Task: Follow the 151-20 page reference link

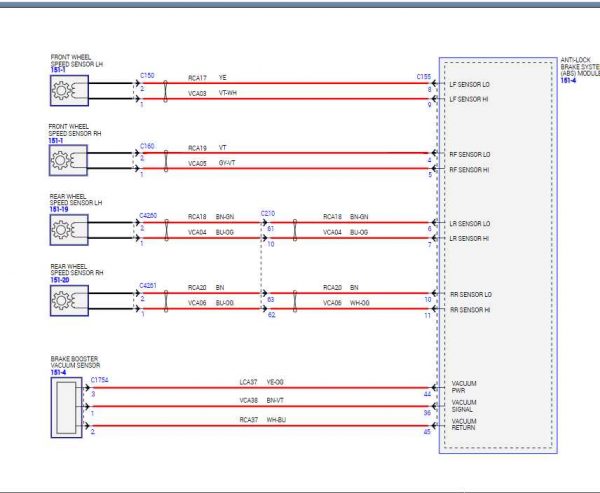Action: (x=60, y=280)
